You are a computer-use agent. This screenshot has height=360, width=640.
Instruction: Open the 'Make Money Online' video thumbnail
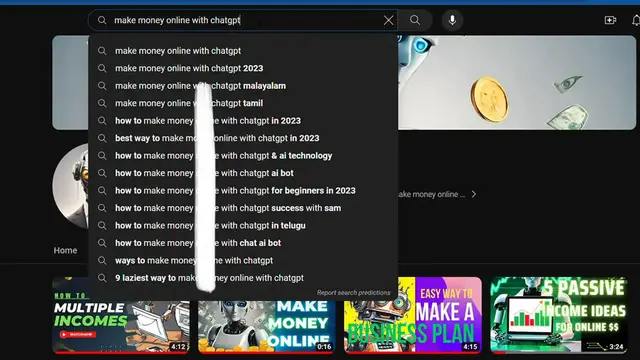[x=267, y=327]
